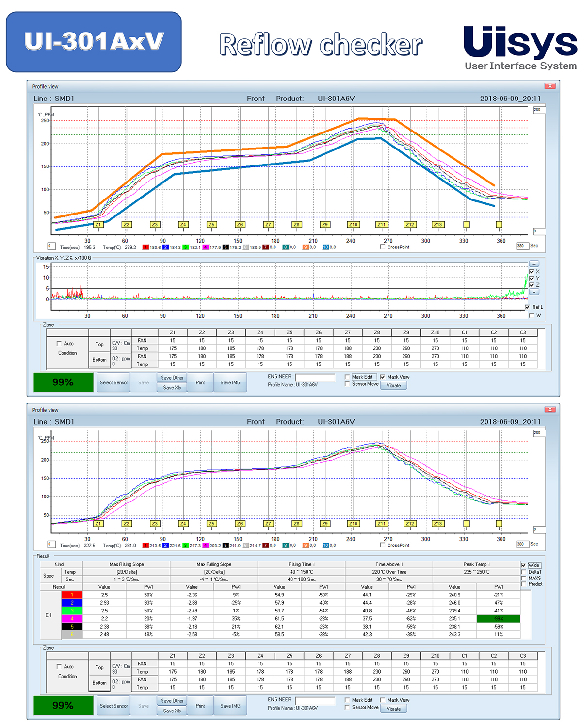Screen dimensions: 582x728
Task: Close the Profile view window containing the Result table
Action: 550,409
